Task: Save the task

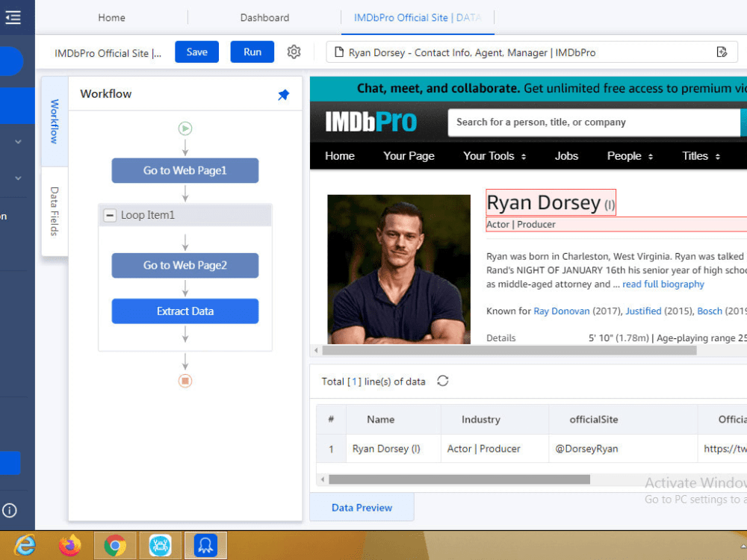Action: [196, 52]
